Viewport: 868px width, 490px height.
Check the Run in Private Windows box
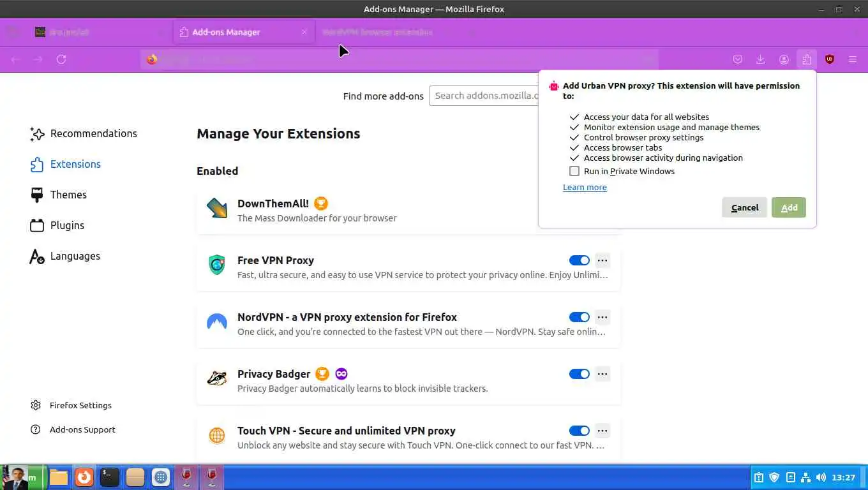click(574, 171)
